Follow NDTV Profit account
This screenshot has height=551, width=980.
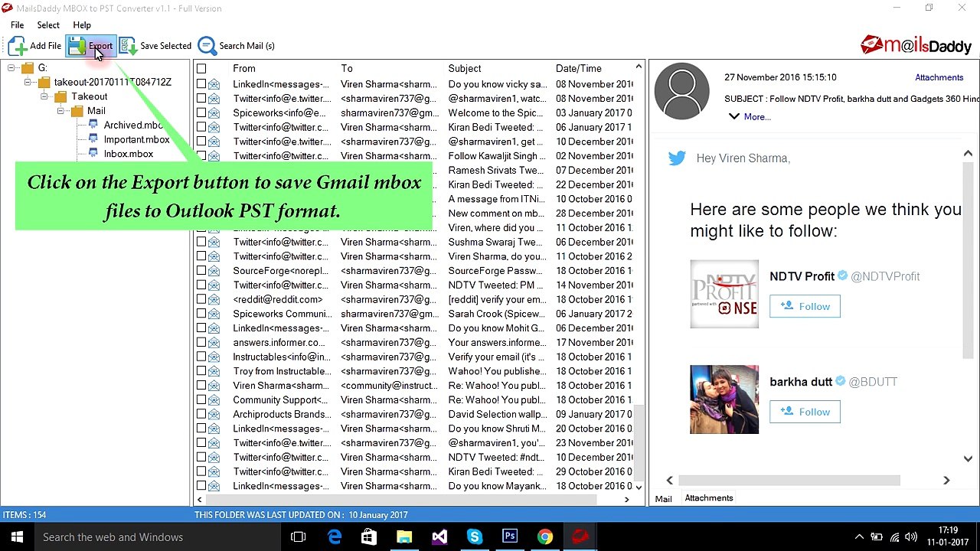click(x=805, y=306)
